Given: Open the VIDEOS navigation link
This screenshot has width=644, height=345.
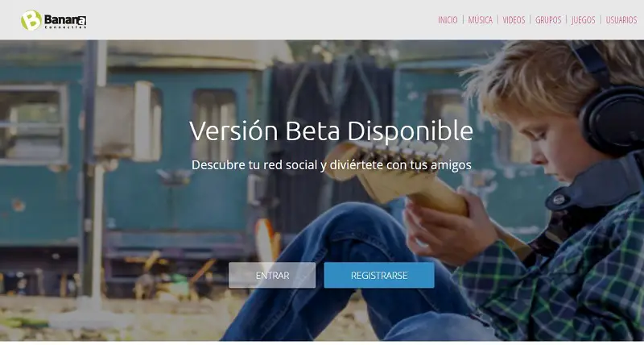Looking at the screenshot, I should (x=514, y=20).
